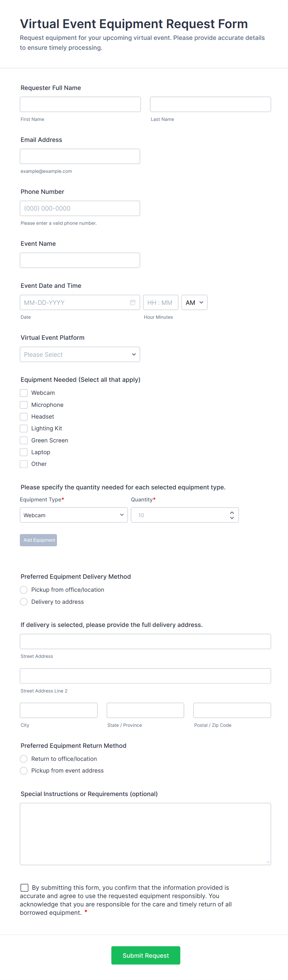
Task: Select Delivery to address option
Action: (x=24, y=602)
